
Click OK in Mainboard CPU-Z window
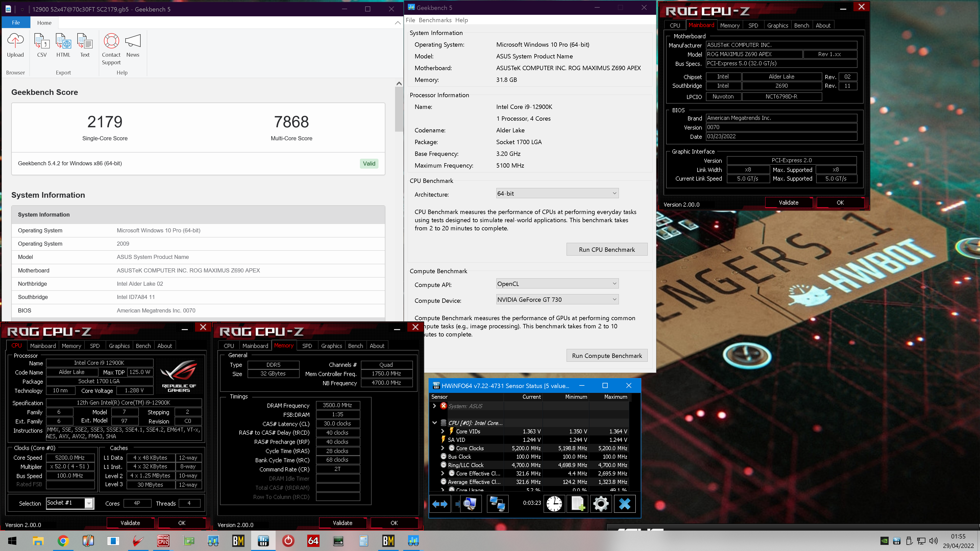(x=840, y=203)
